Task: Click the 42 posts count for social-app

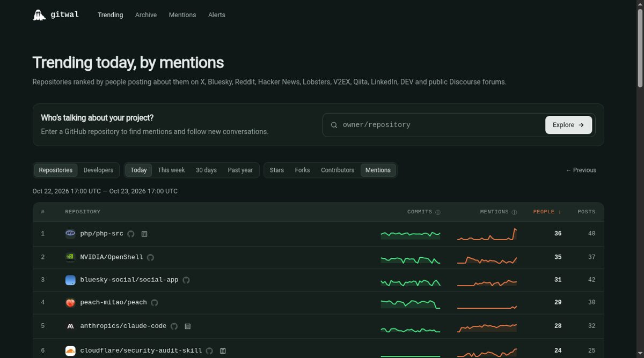Action: tap(591, 280)
